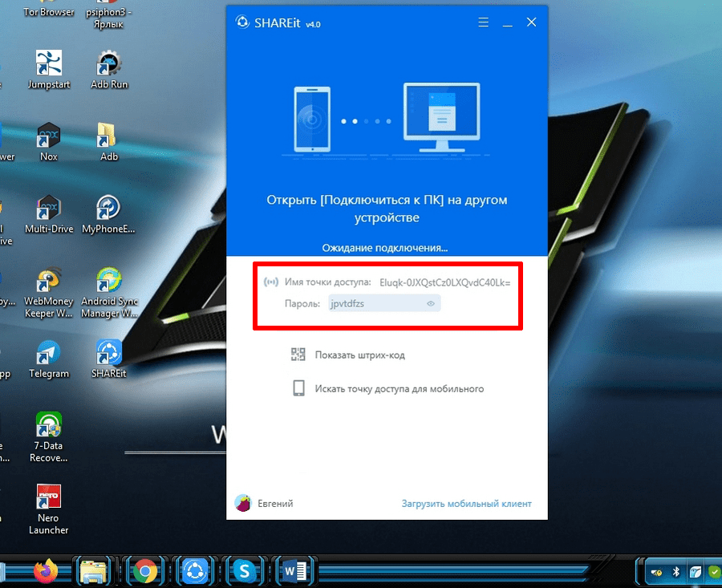
Task: Open Word from the taskbar
Action: click(x=294, y=571)
